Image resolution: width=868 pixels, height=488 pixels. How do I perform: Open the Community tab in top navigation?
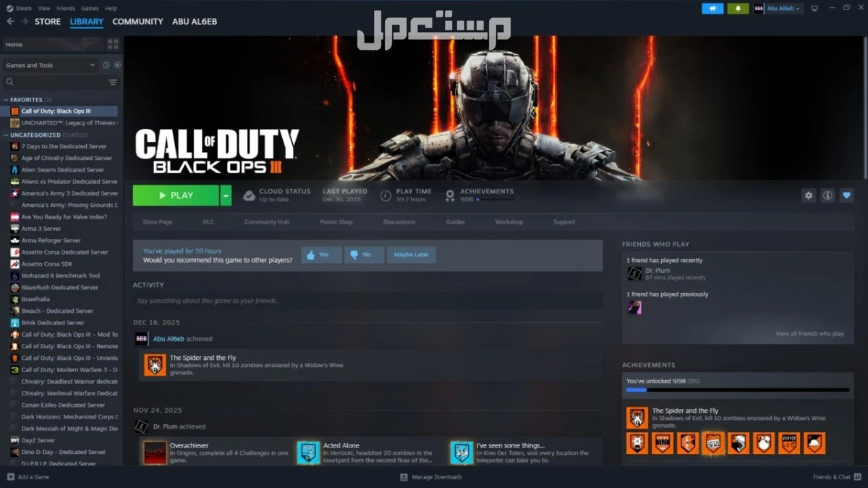click(x=137, y=22)
